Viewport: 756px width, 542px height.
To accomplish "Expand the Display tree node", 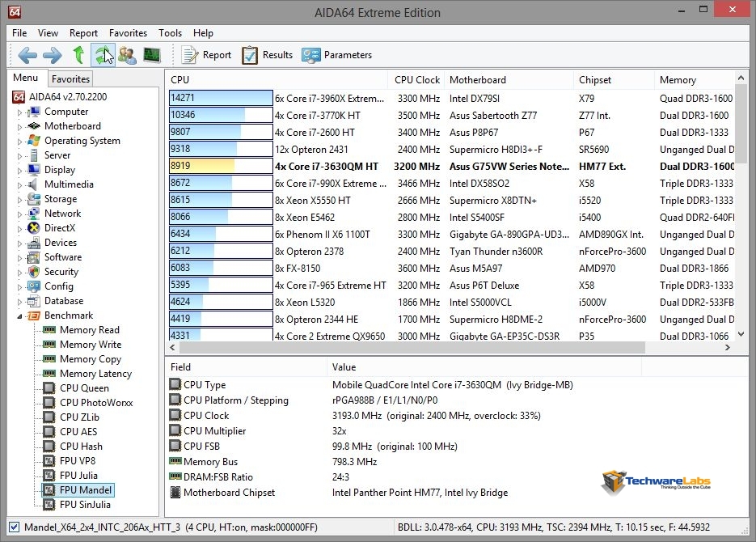I will [x=19, y=170].
